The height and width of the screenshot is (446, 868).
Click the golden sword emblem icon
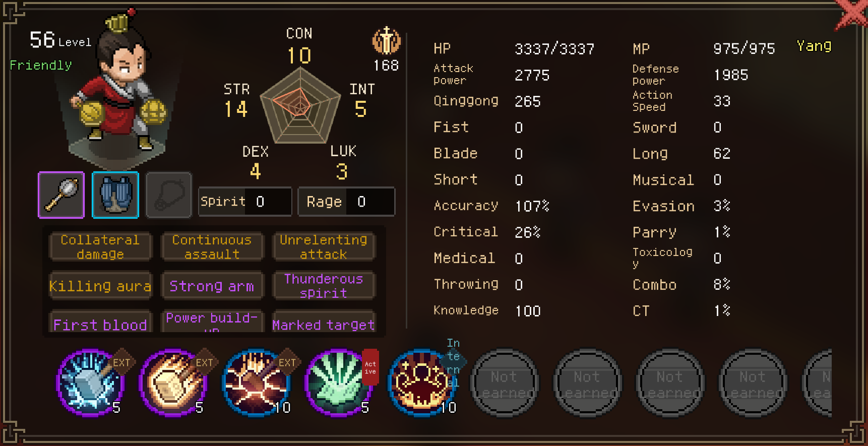(x=387, y=40)
